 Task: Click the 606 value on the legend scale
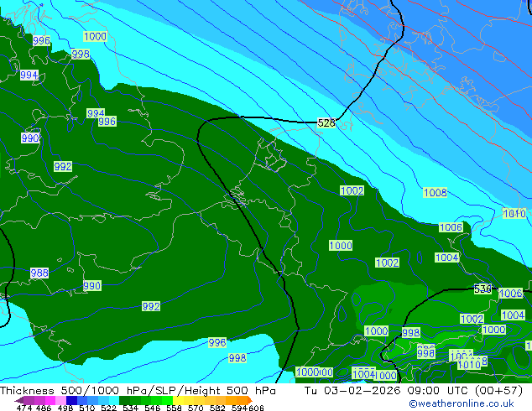click(x=256, y=408)
